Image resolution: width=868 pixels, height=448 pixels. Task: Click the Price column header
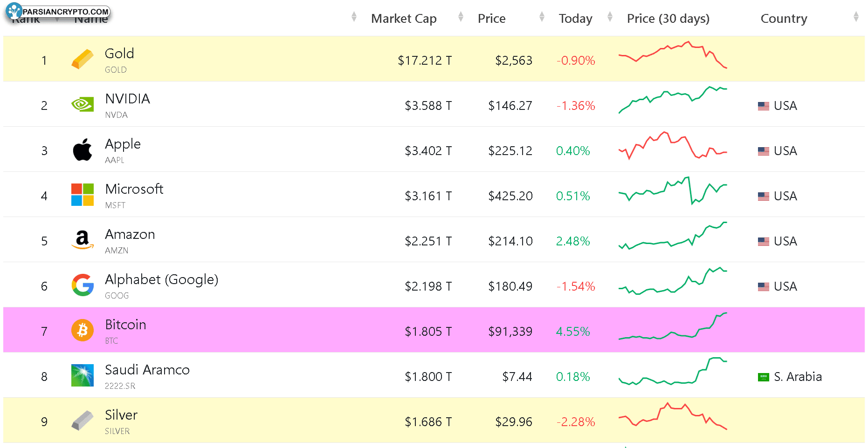point(491,19)
